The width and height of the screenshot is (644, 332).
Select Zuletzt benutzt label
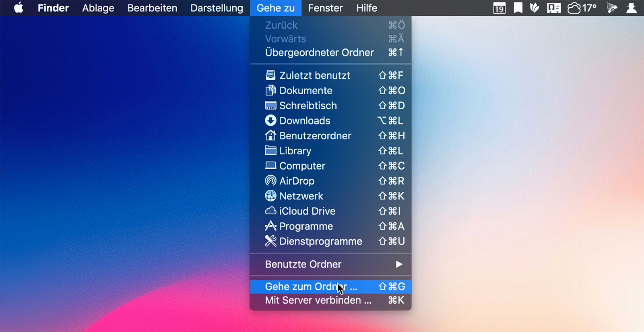pos(315,75)
